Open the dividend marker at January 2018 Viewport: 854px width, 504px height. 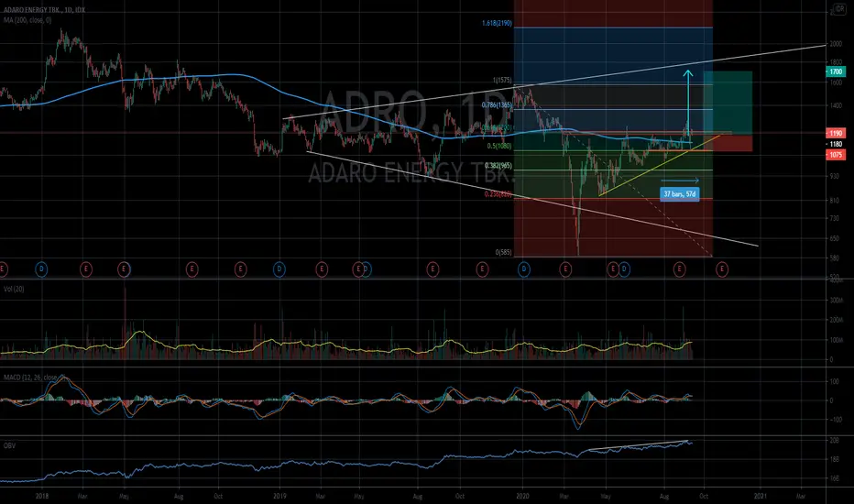point(42,268)
